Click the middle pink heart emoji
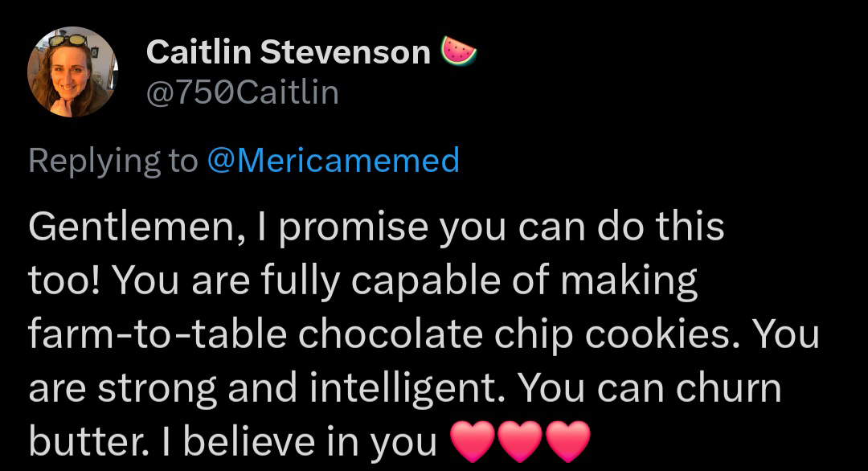 click(521, 441)
